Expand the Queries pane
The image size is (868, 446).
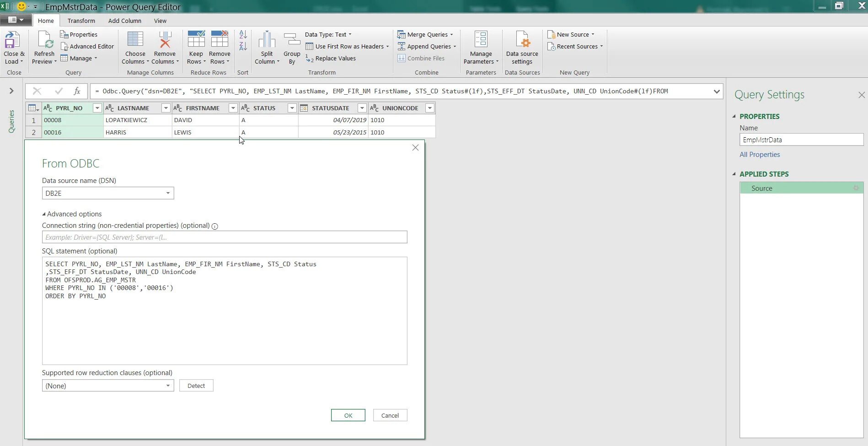(x=11, y=91)
